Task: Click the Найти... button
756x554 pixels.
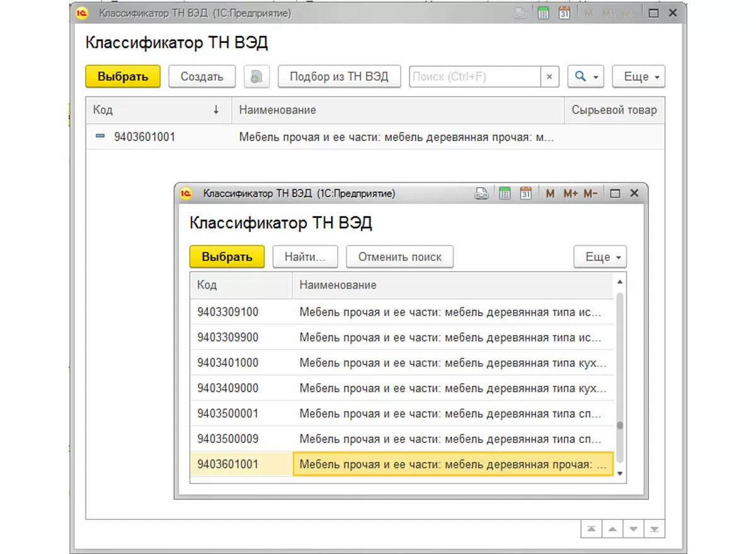Action: pyautogui.click(x=305, y=257)
